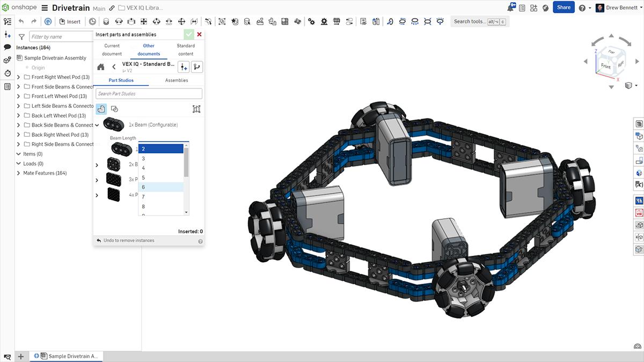Toggle the configurable parts list view in Insert dialog
Screen dimensions: 644x362
coord(101,109)
